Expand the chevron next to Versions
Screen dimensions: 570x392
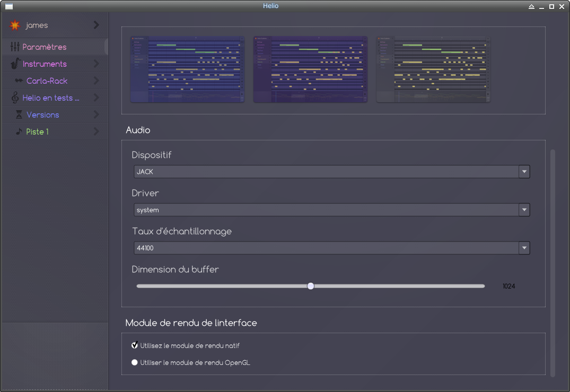click(x=97, y=114)
